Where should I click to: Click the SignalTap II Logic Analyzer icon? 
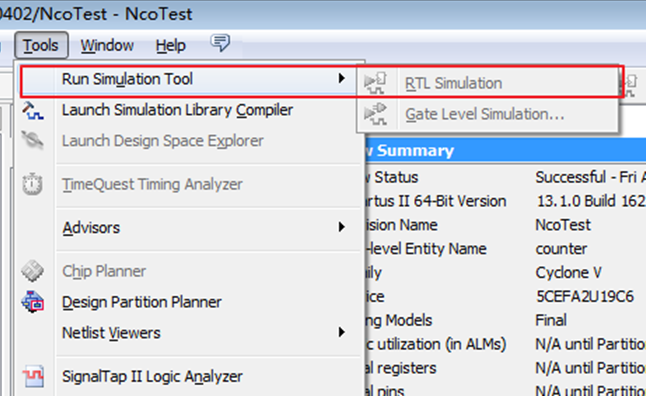point(33,376)
